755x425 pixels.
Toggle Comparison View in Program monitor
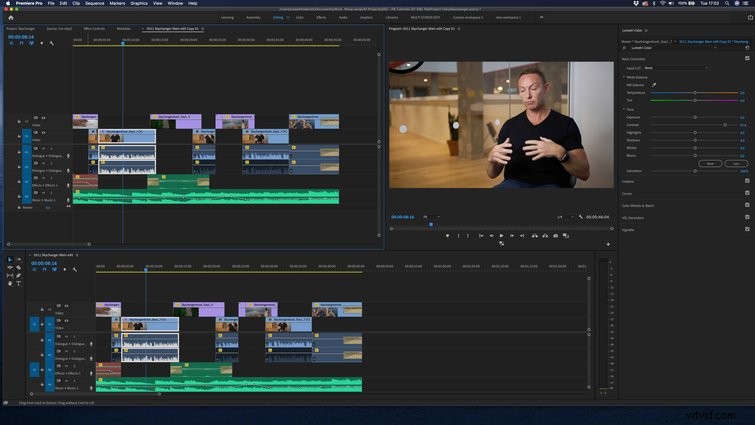click(x=566, y=236)
